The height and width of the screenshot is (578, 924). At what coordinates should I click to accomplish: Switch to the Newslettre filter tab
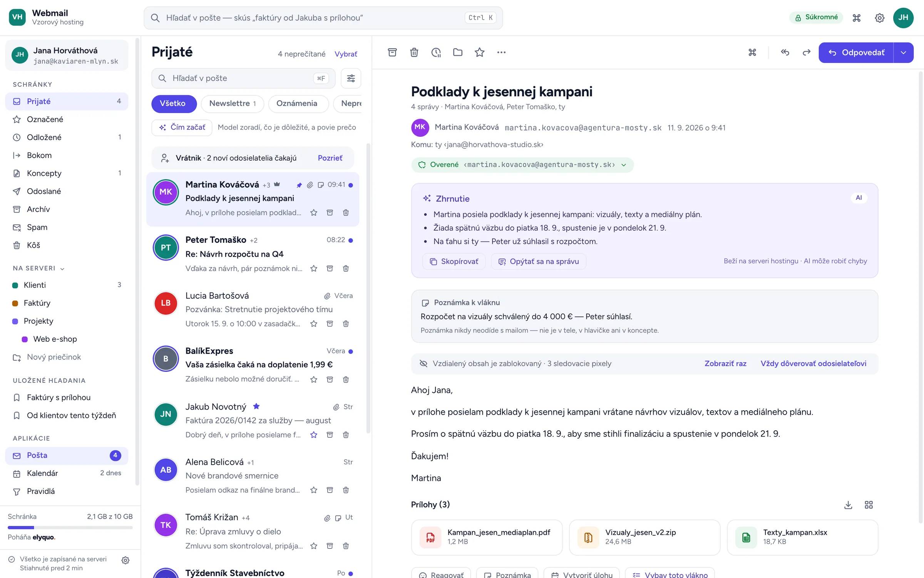[232, 104]
